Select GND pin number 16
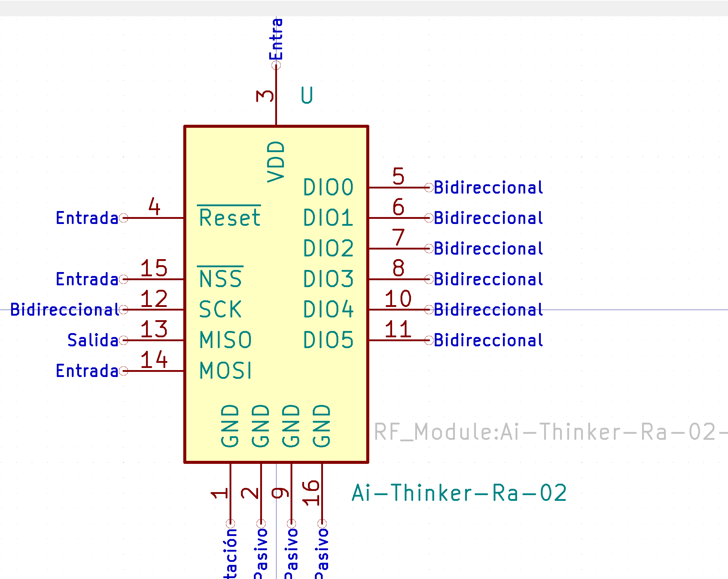The image size is (728, 579). click(x=311, y=493)
